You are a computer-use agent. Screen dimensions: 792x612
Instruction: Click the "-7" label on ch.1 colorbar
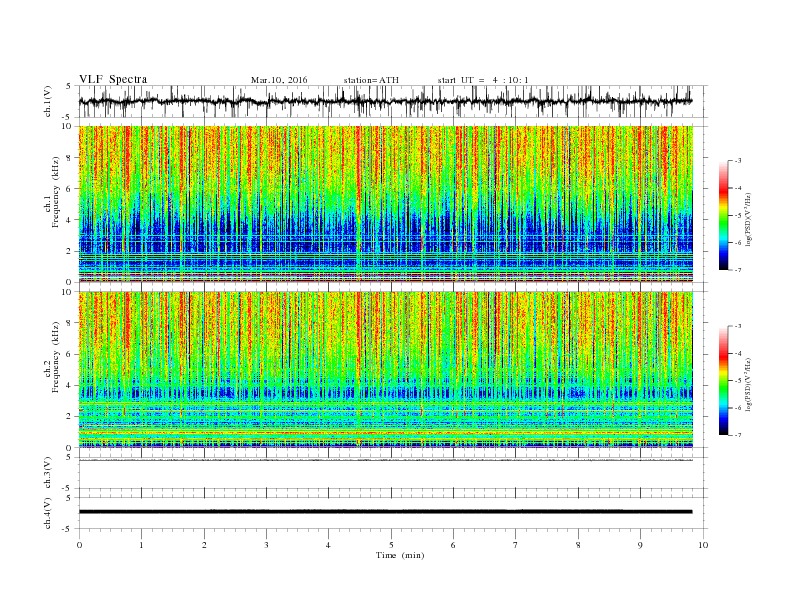[x=737, y=270]
